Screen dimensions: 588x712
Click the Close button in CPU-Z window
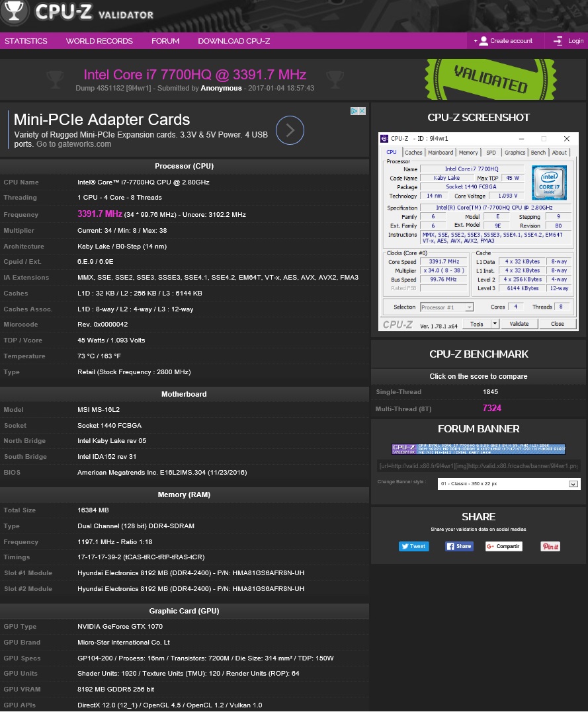tap(558, 324)
